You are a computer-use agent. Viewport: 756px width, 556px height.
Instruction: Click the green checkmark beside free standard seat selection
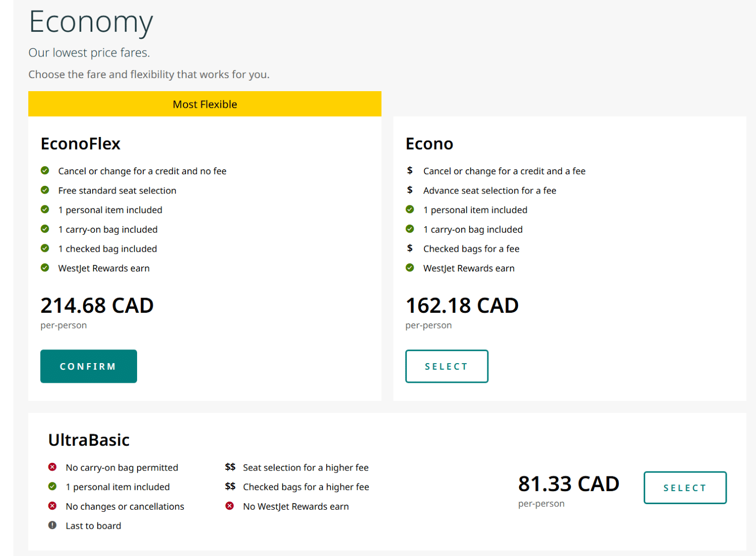click(x=44, y=190)
